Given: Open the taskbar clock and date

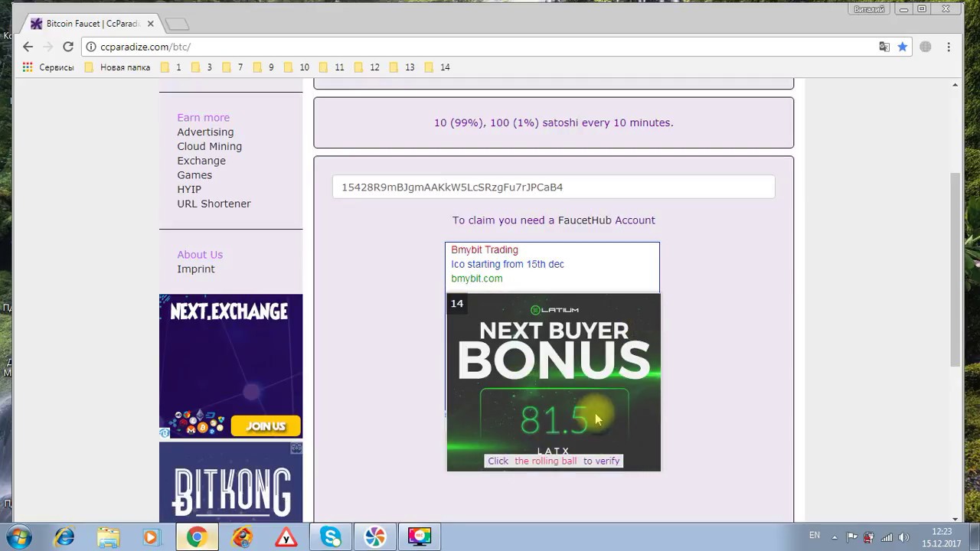Looking at the screenshot, I should (942, 537).
